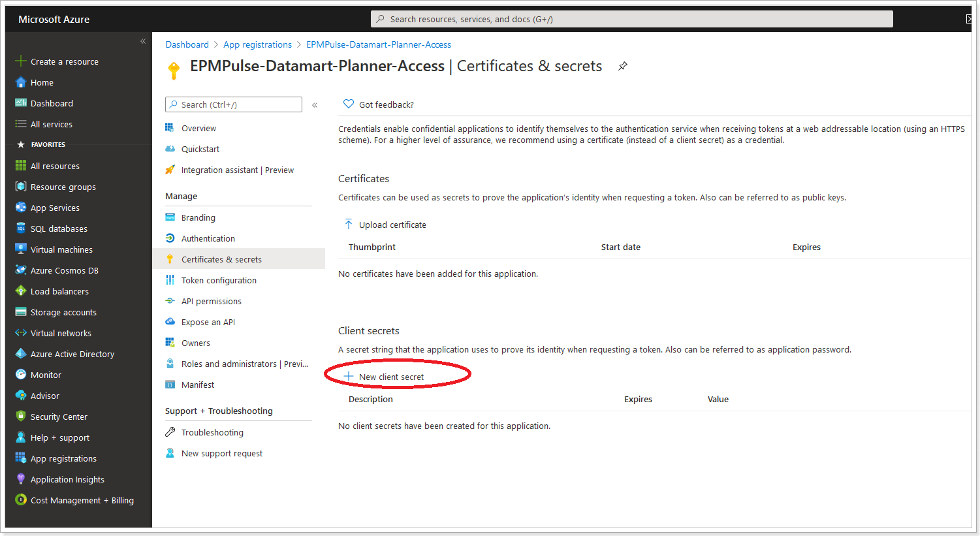Screen dimensions: 980x536
Task: Click the client secrets Expires column header
Action: tap(638, 399)
